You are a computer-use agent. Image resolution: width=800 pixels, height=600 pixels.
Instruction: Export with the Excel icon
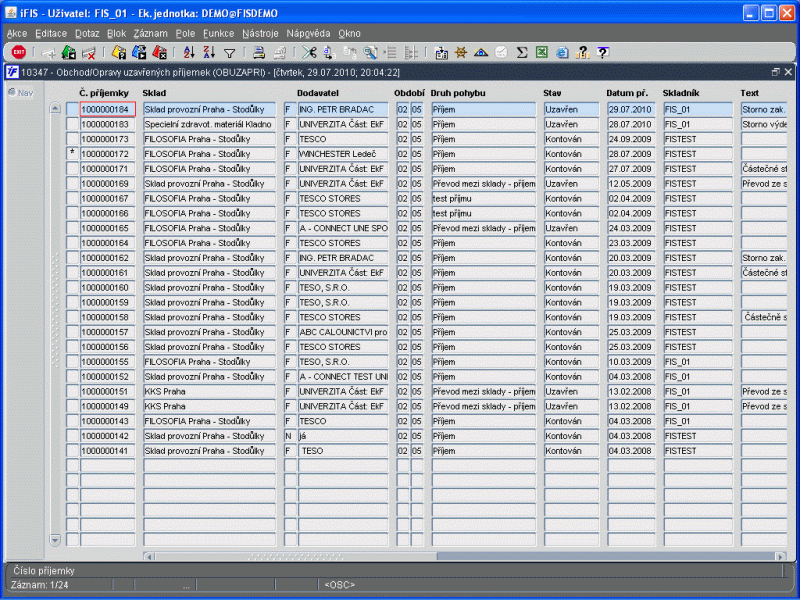(x=542, y=52)
